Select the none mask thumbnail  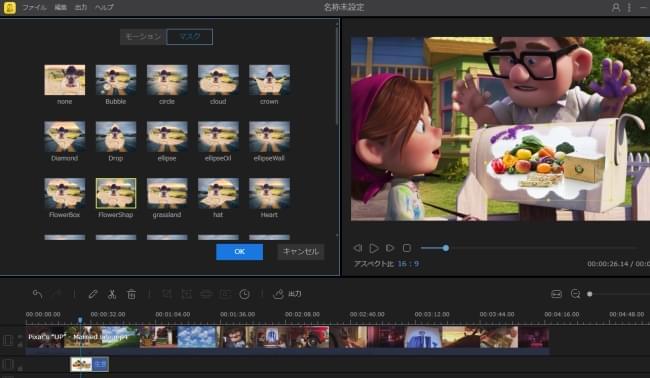pos(65,80)
